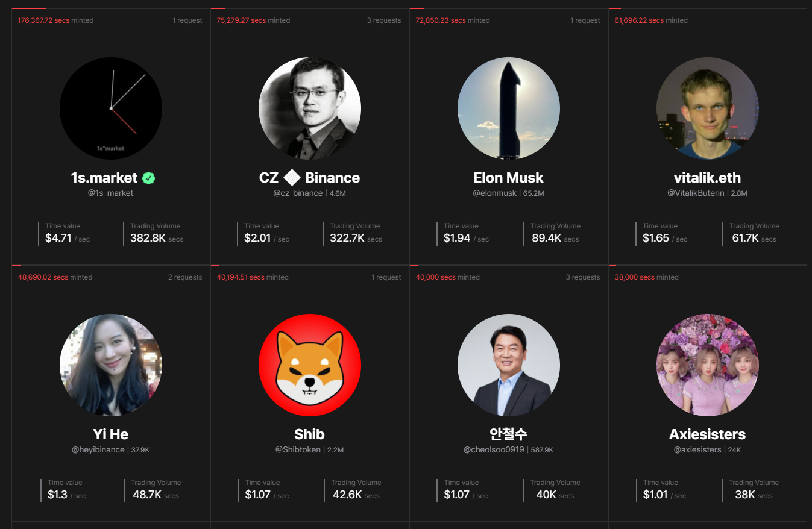Viewport: 812px width, 529px height.
Task: View 2 requests on Yi He card
Action: [x=185, y=277]
